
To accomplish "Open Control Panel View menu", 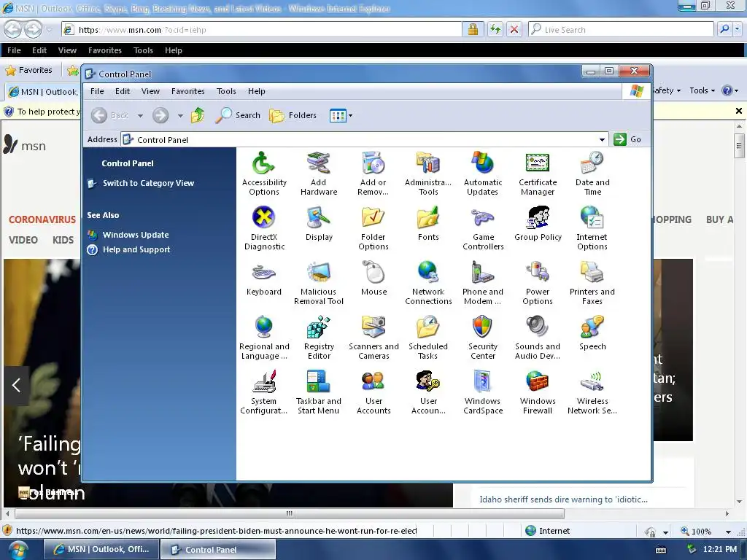I will (x=150, y=91).
